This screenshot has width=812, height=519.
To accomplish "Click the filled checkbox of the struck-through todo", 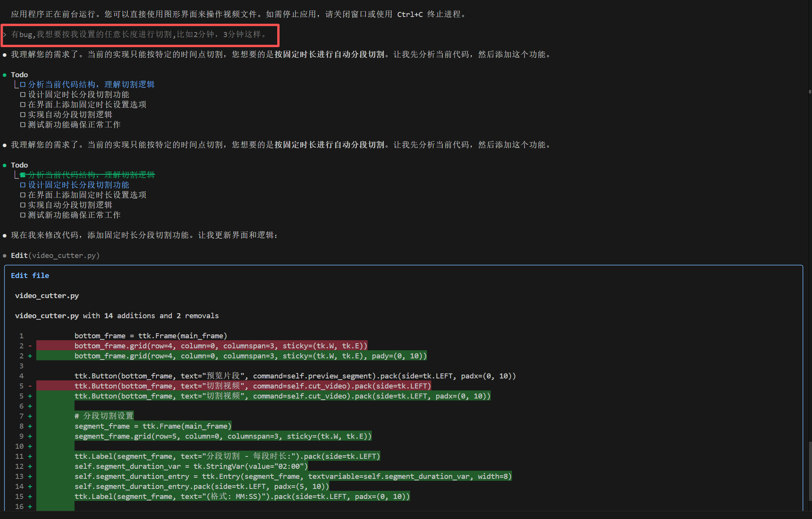I will pos(23,175).
